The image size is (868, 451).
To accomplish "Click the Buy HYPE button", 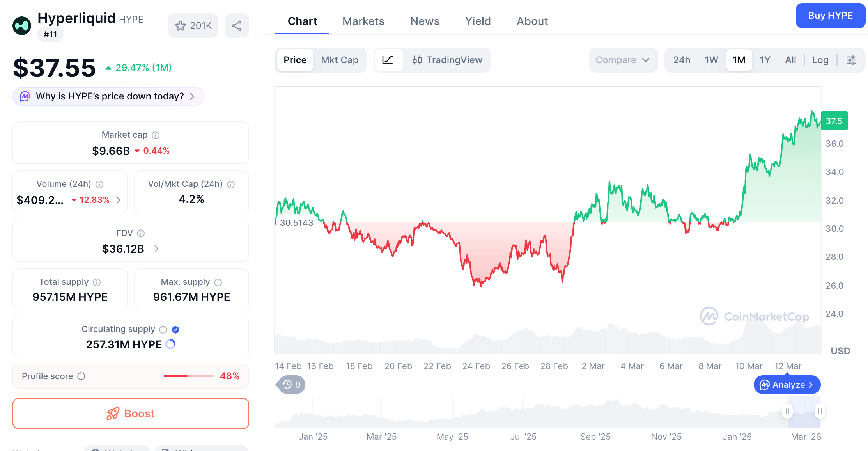I will point(830,16).
